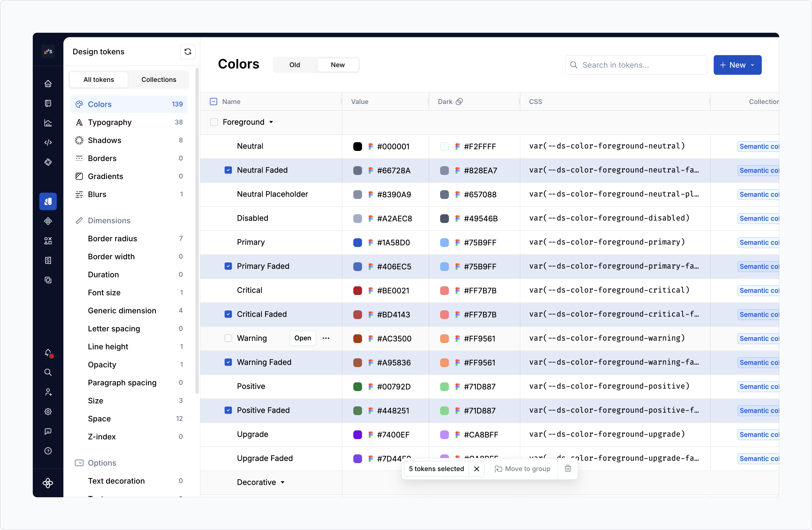Image resolution: width=812 pixels, height=530 pixels.
Task: Click the Critical #BE0021 color swatch
Action: (x=358, y=291)
